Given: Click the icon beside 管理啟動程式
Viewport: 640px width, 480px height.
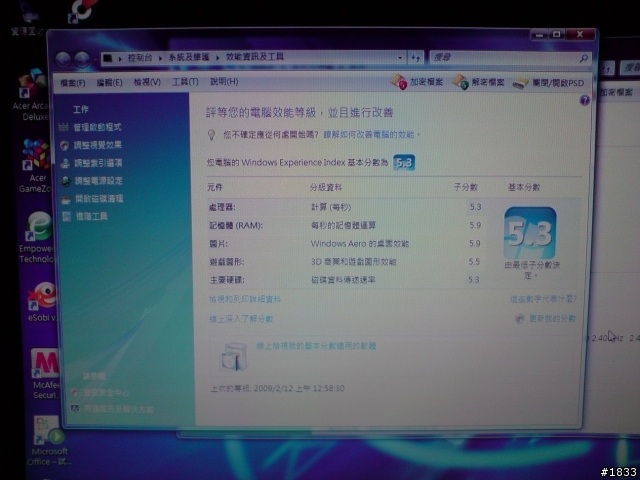Looking at the screenshot, I should tap(63, 127).
